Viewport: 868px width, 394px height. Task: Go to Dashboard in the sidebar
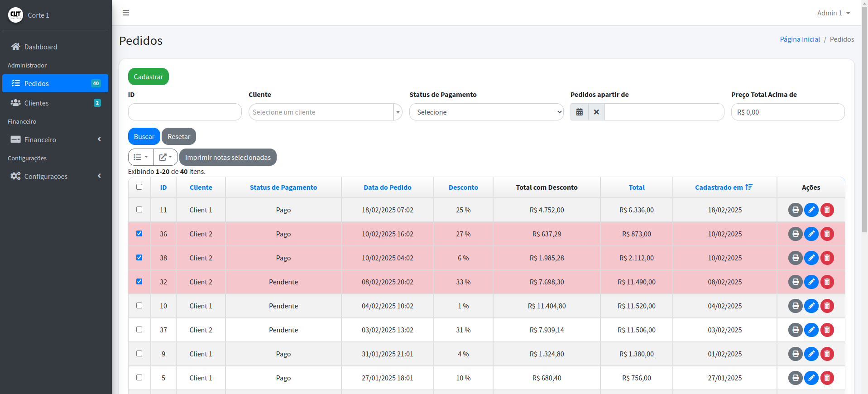pos(55,47)
